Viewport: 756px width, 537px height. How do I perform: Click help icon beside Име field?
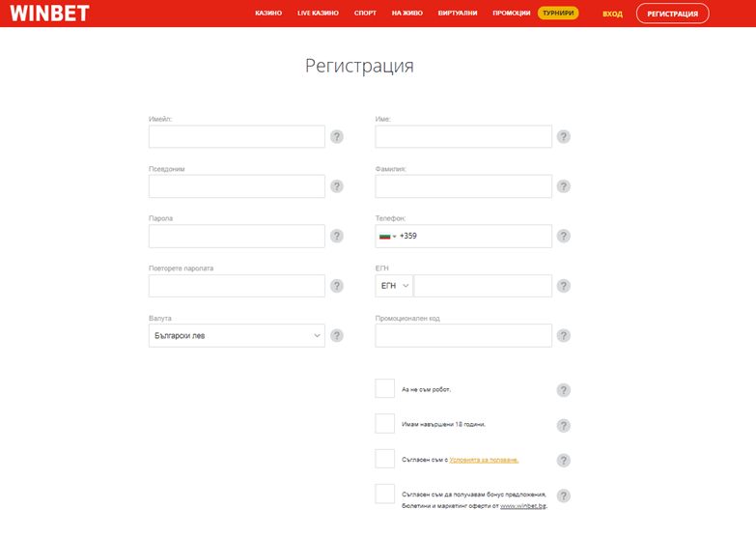tap(564, 137)
